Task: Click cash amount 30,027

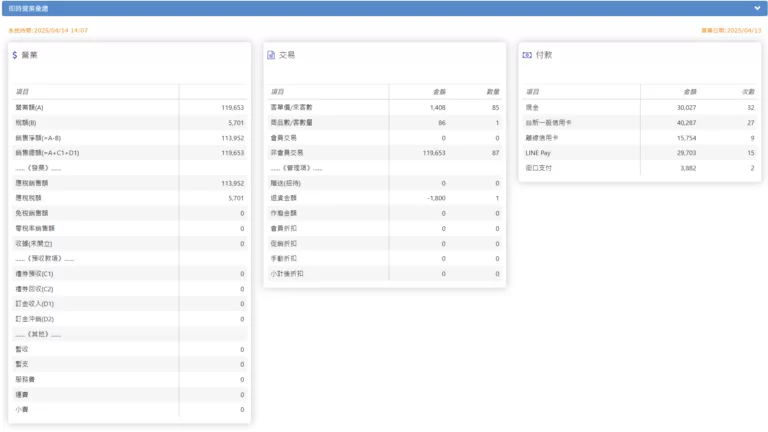Action: click(x=687, y=107)
